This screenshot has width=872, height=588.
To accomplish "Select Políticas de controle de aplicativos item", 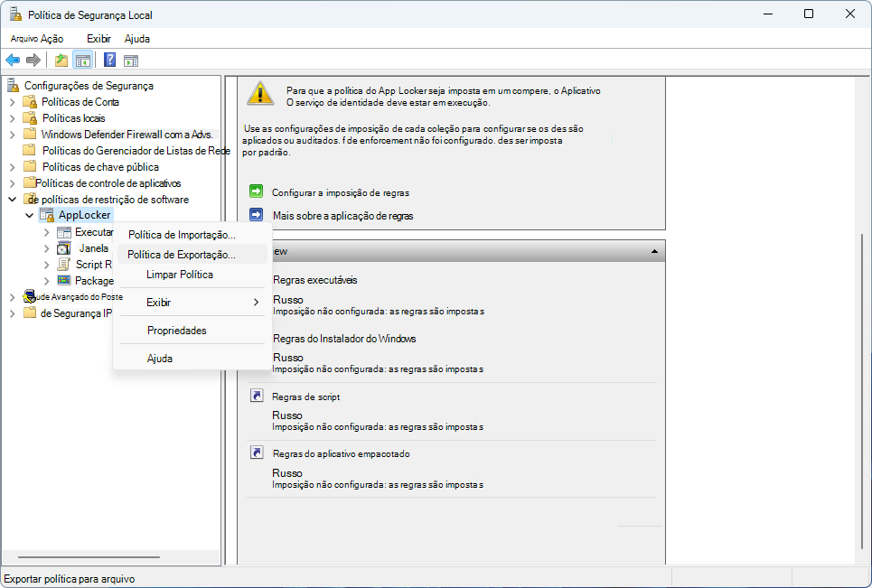I will point(108,182).
